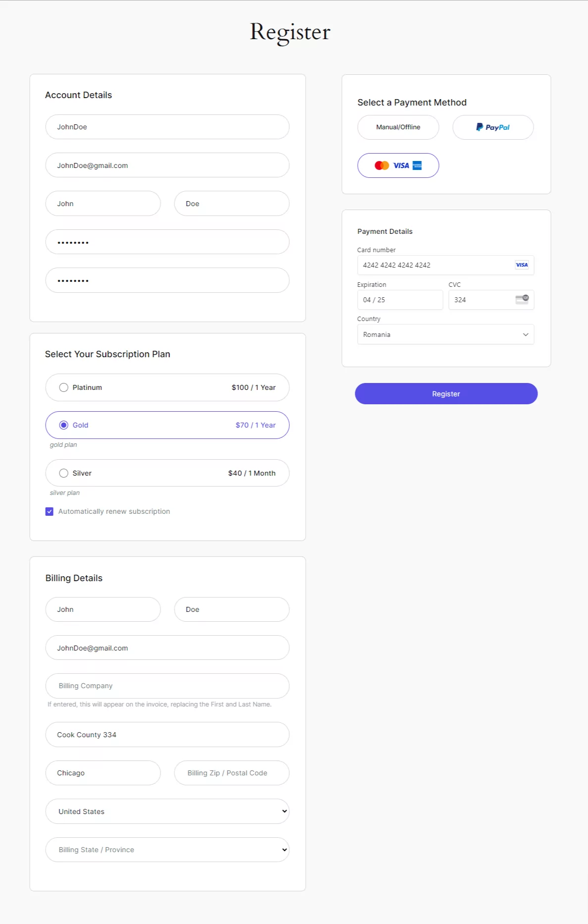588x924 pixels.
Task: Click the Billing Zip / Postal Code field
Action: pos(232,773)
